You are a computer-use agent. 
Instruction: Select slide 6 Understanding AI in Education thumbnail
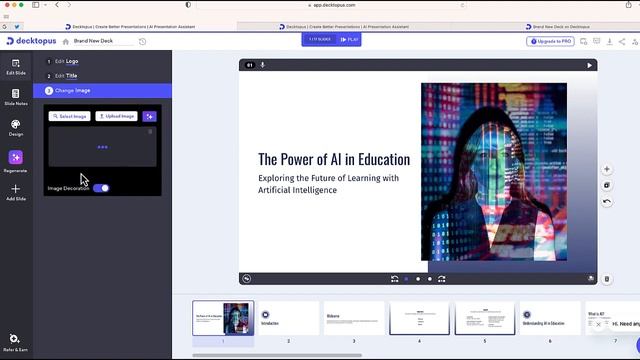[x=550, y=318]
